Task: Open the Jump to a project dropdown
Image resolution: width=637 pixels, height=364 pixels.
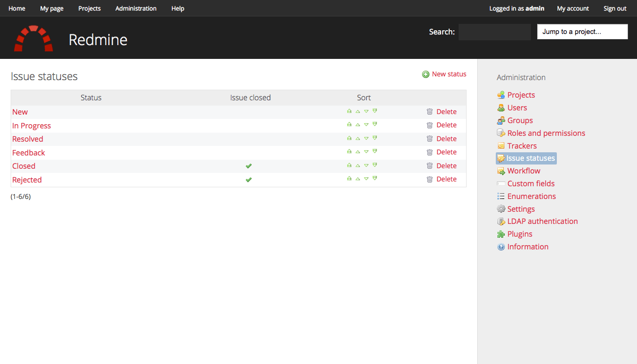Action: 582,32
